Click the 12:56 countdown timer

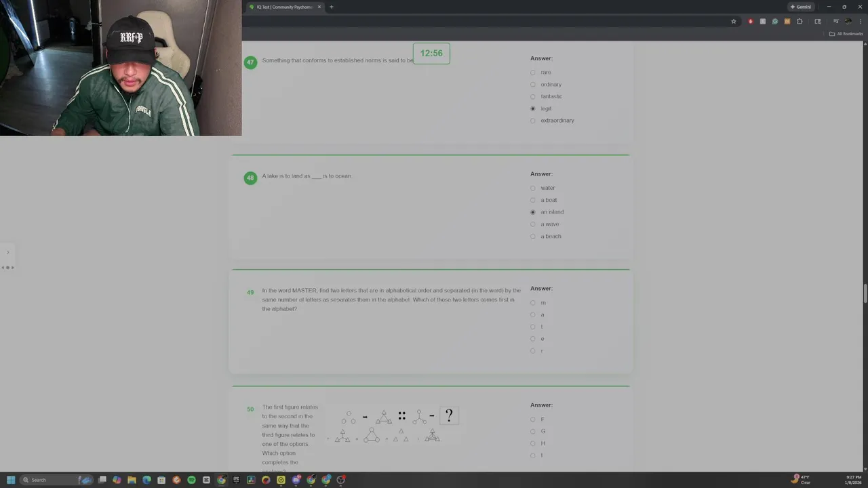[431, 54]
